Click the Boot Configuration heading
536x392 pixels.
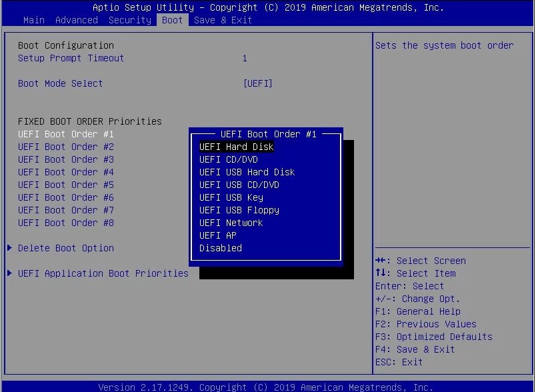click(65, 45)
